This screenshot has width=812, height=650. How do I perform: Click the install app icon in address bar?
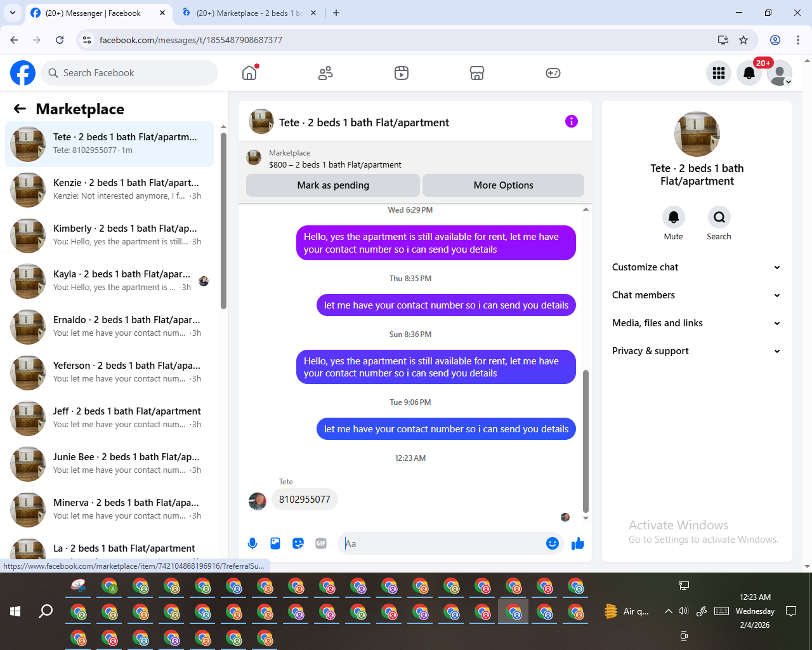pos(723,40)
